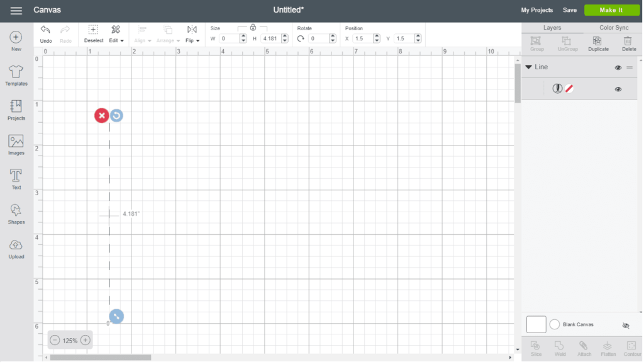Open My Projects
644x364 pixels.
pyautogui.click(x=537, y=10)
